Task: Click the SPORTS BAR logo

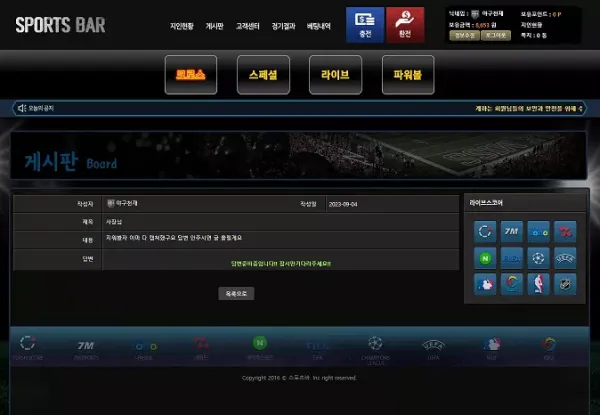Action: click(60, 25)
